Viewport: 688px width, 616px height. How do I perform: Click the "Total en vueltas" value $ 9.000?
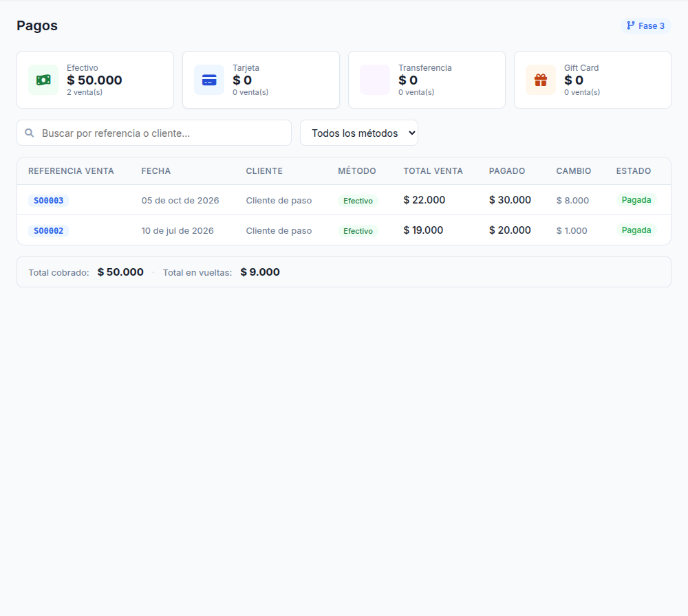pyautogui.click(x=260, y=272)
